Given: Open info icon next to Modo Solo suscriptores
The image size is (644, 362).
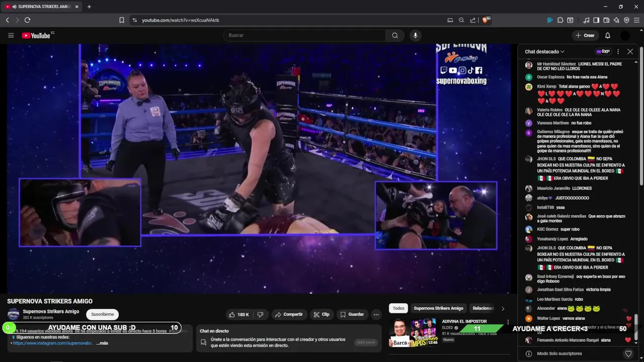Looking at the screenshot, I should click(x=529, y=353).
